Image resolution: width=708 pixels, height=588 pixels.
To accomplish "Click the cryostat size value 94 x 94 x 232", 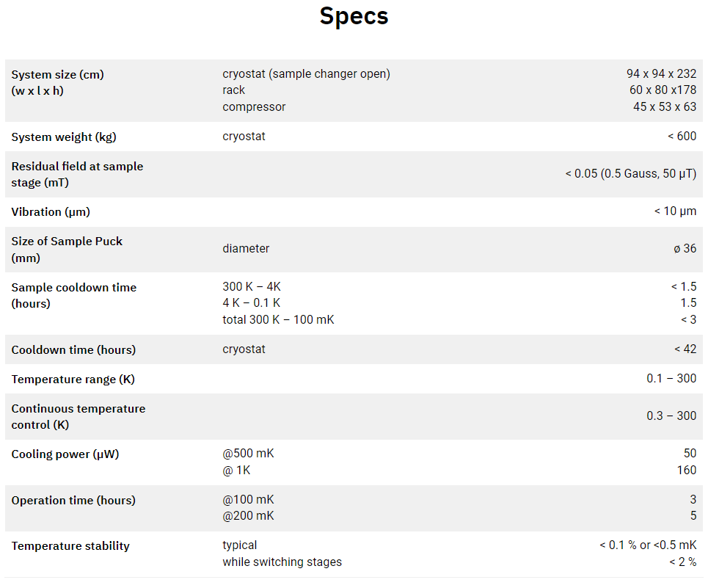I will [x=661, y=73].
